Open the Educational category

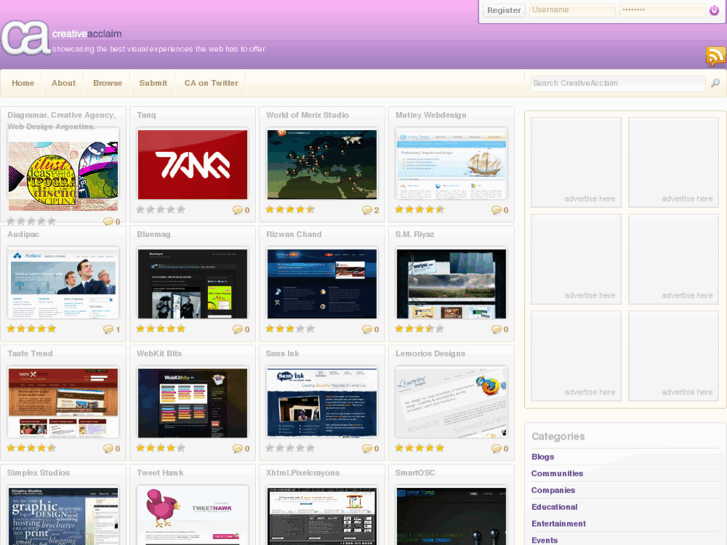coord(554,507)
